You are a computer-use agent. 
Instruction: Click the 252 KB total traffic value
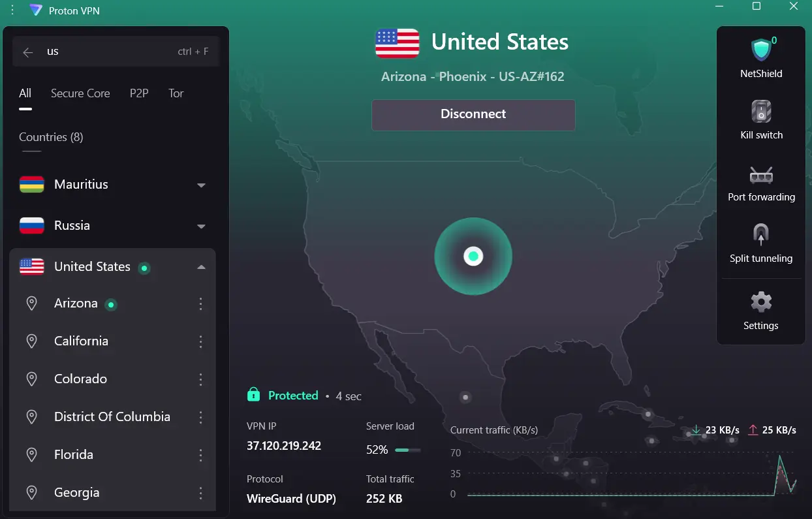pos(384,499)
